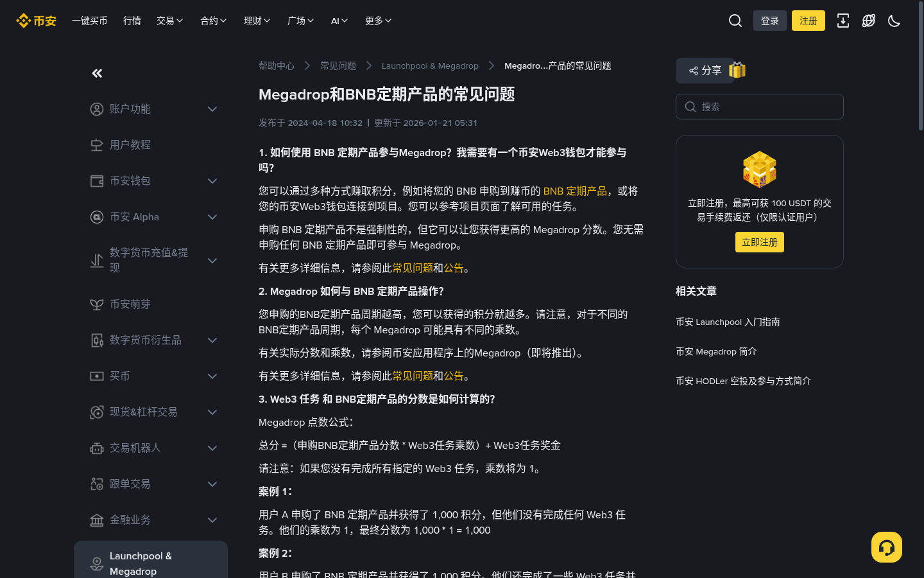The width and height of the screenshot is (924, 578).
Task: Follow the BNB 定期产品 link
Action: pyautogui.click(x=575, y=191)
